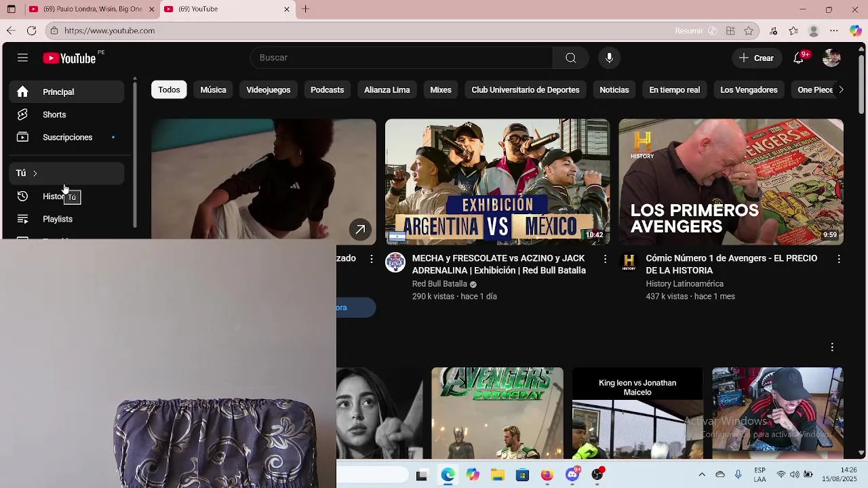The image size is (868, 488).
Task: Open Suscripciones in the sidebar
Action: (x=66, y=138)
